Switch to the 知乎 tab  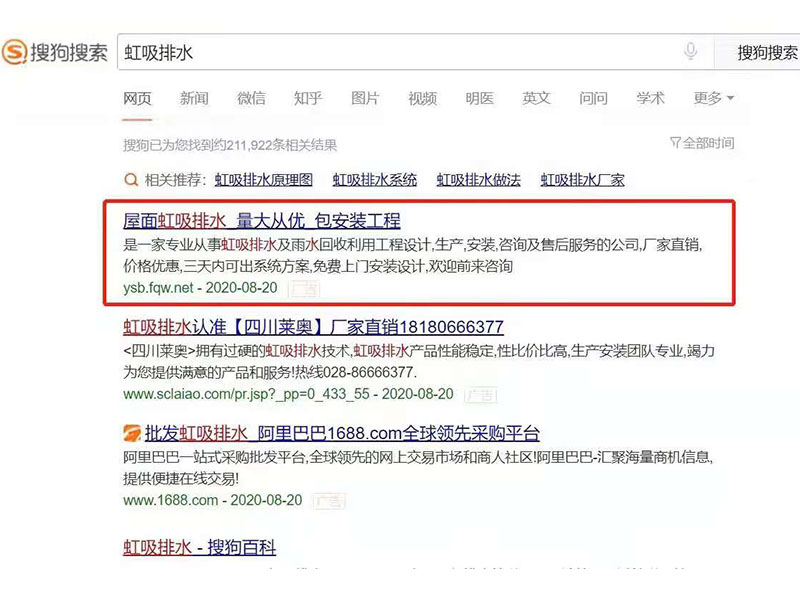tap(308, 98)
